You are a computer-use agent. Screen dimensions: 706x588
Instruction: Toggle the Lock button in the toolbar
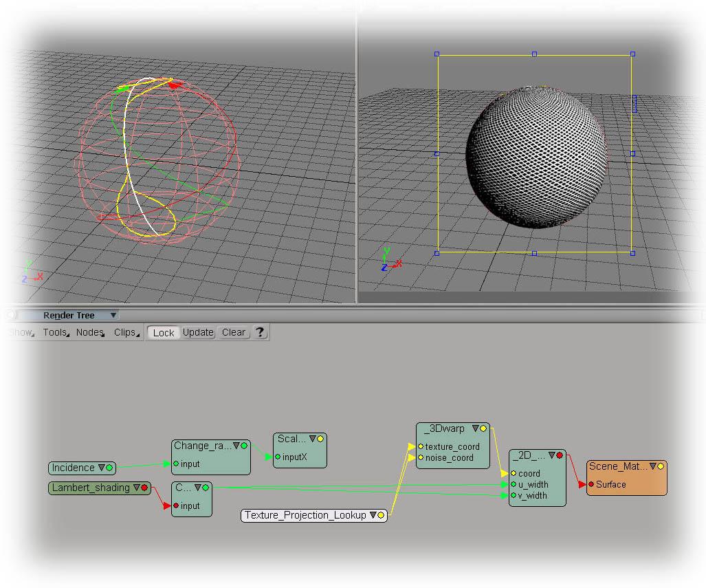pos(163,332)
